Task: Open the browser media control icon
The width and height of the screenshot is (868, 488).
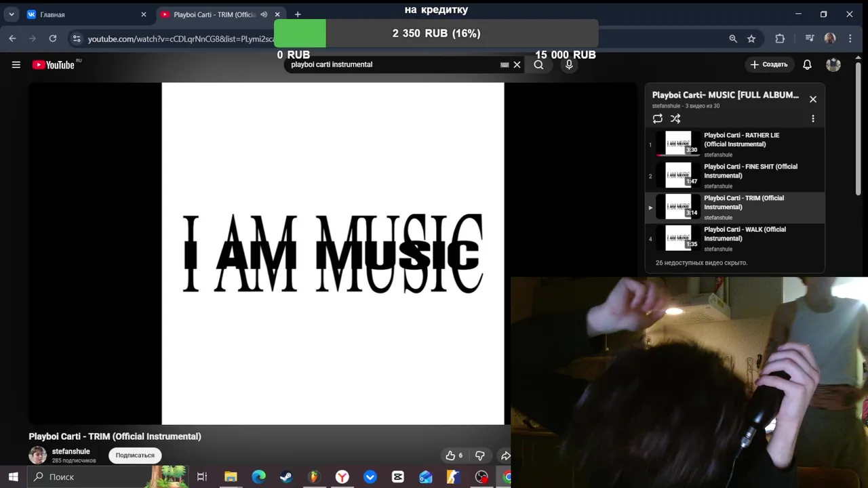Action: (810, 39)
